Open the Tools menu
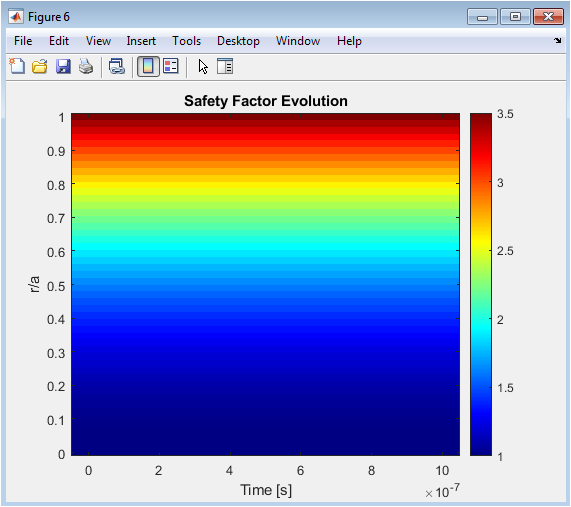 (x=186, y=41)
